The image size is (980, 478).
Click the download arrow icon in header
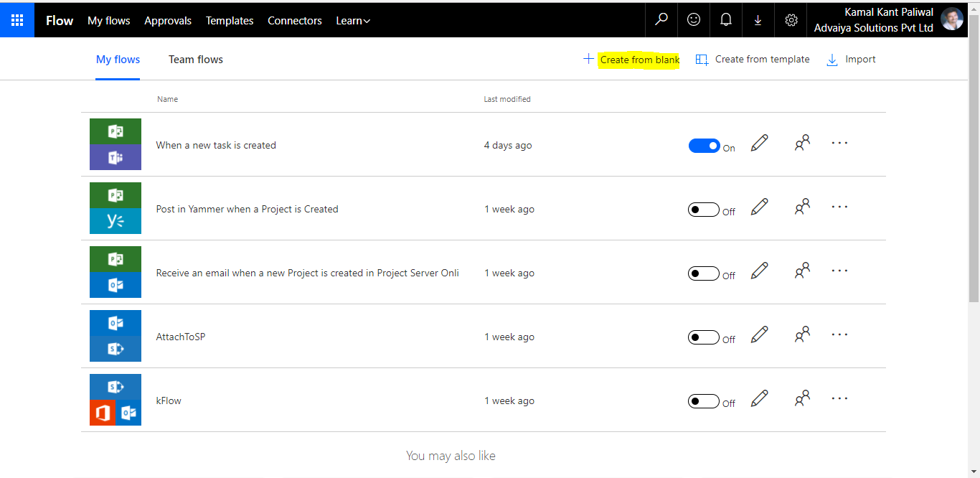758,20
